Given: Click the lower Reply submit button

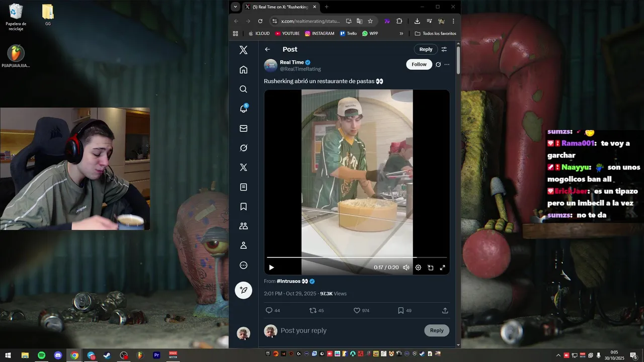Looking at the screenshot, I should (437, 330).
